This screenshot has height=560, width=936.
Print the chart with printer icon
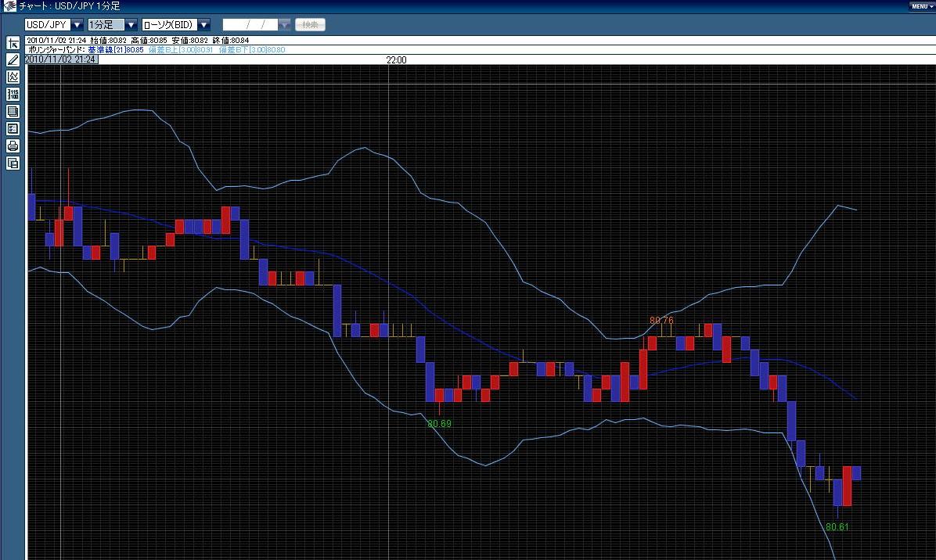[13, 146]
